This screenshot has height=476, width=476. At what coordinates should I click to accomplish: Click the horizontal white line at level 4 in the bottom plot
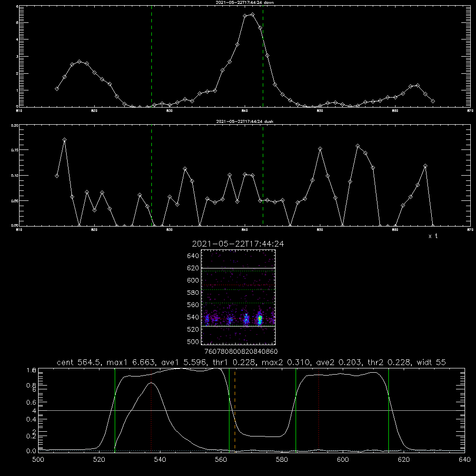pyautogui.click(x=251, y=410)
